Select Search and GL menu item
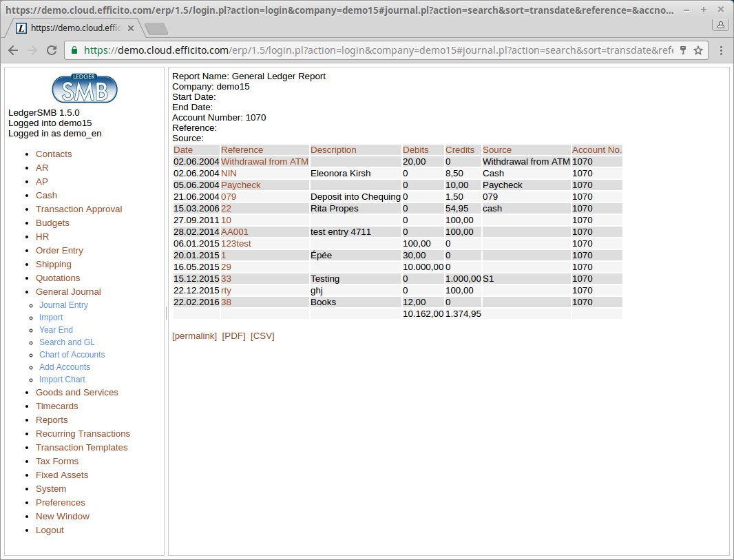Image resolution: width=734 pixels, height=560 pixels. click(67, 342)
